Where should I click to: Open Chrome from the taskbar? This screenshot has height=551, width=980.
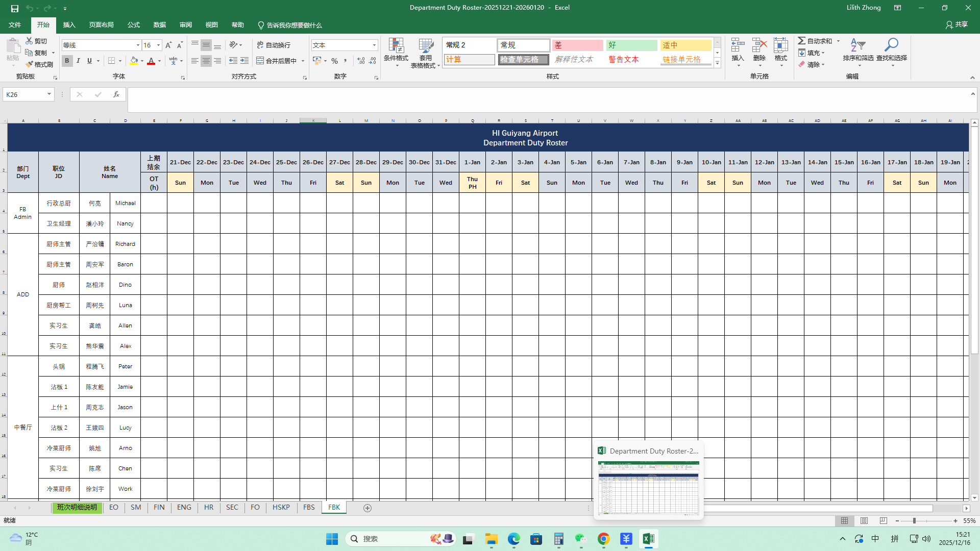[603, 539]
